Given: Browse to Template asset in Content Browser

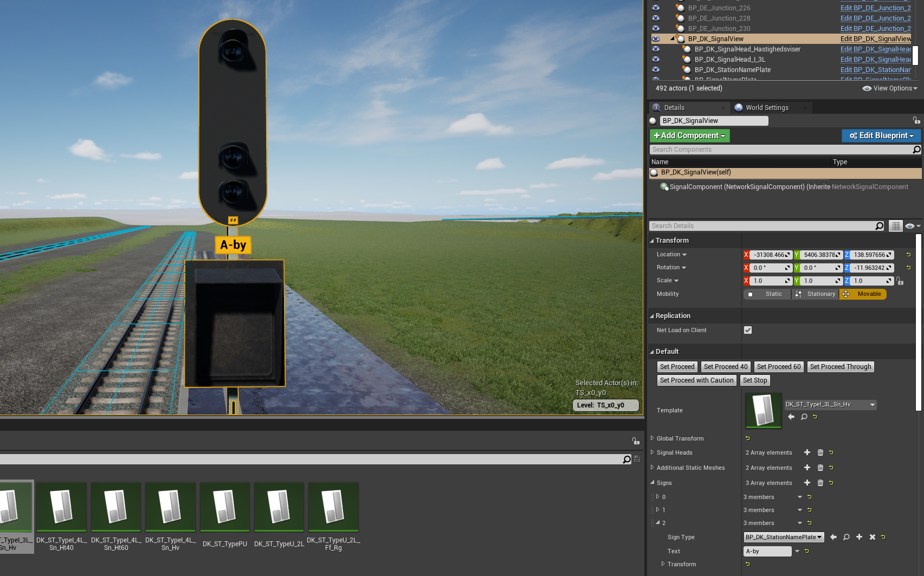Looking at the screenshot, I should coord(804,417).
